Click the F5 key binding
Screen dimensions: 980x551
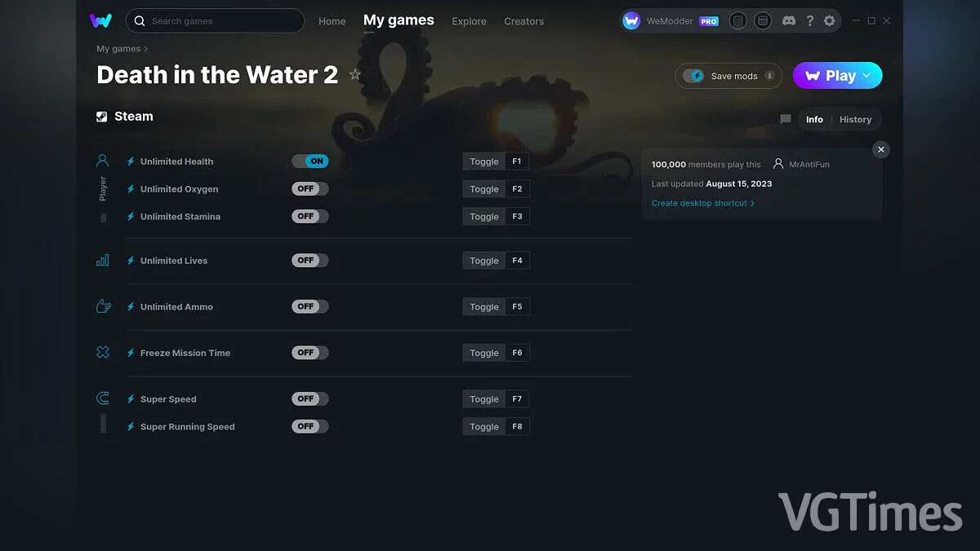tap(517, 307)
